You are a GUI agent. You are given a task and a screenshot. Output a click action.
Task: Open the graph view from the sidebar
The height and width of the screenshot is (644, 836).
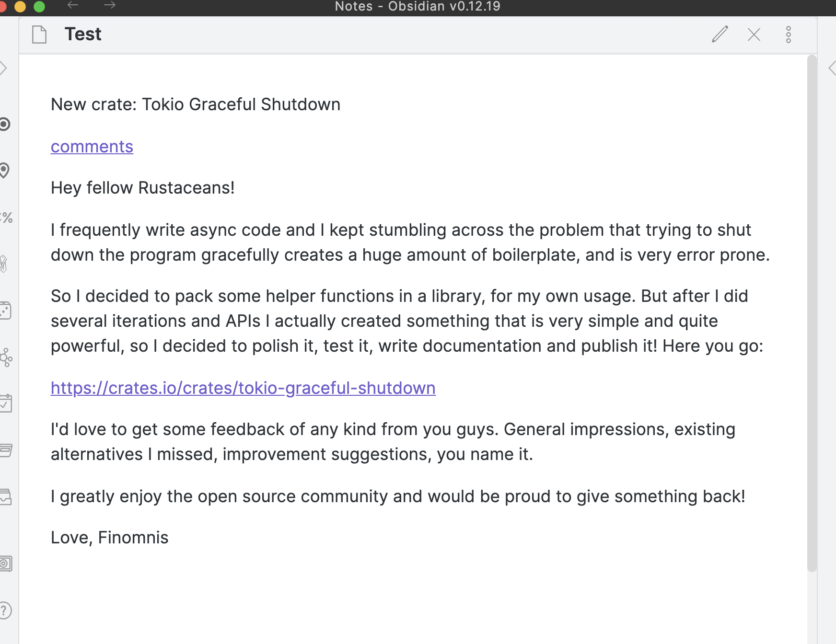[x=6, y=357]
